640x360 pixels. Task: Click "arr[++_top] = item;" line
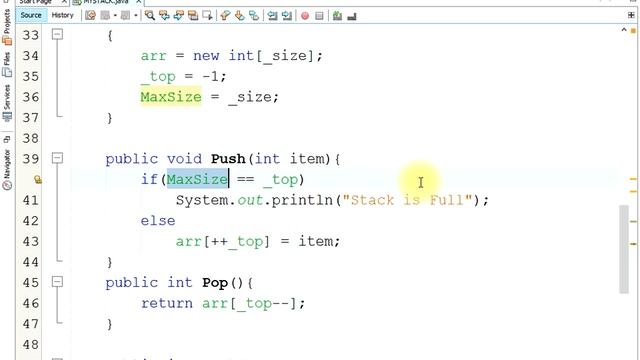coord(258,241)
